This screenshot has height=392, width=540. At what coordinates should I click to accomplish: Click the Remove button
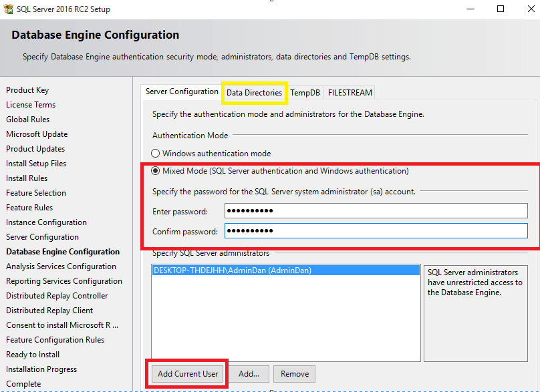[x=294, y=373]
